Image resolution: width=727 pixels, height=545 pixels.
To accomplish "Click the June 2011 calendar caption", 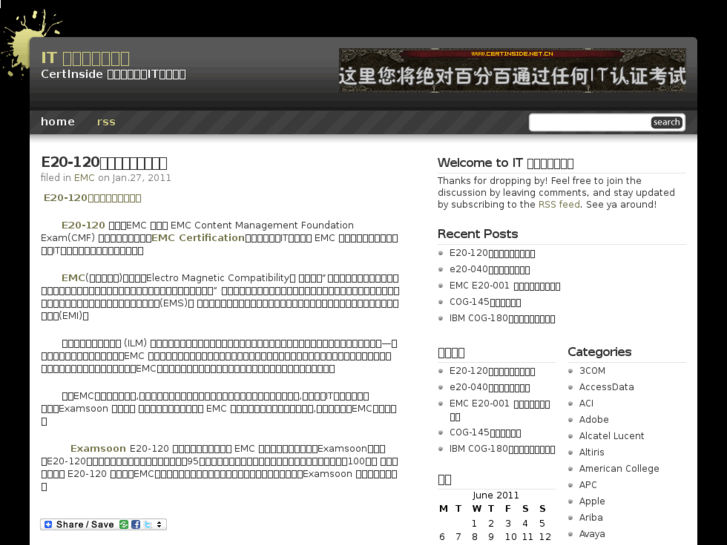I will click(x=496, y=495).
